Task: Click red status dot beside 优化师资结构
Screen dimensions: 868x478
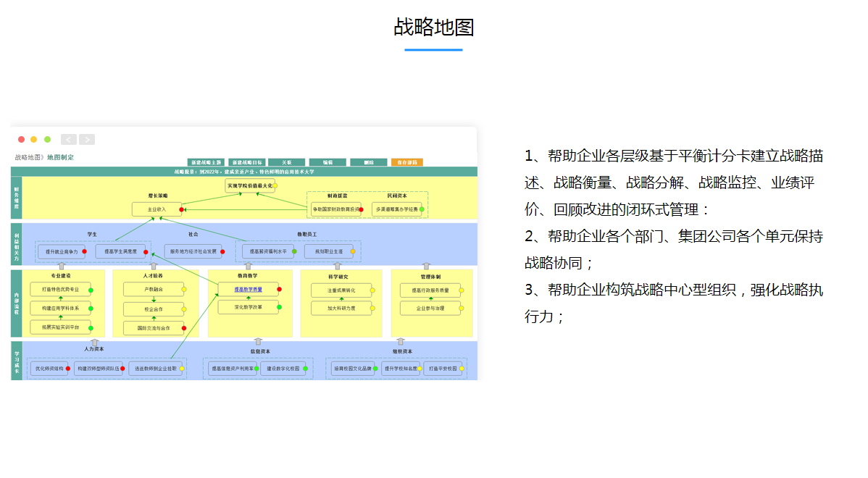Action: (x=68, y=369)
